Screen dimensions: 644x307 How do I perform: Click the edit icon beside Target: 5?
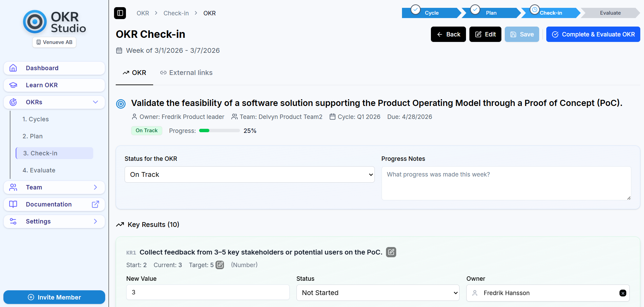click(220, 265)
